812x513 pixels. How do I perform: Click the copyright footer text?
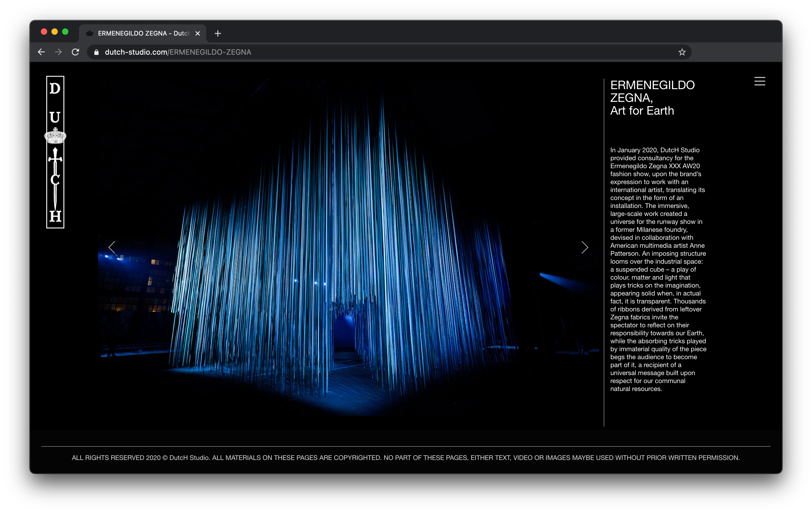(406, 458)
